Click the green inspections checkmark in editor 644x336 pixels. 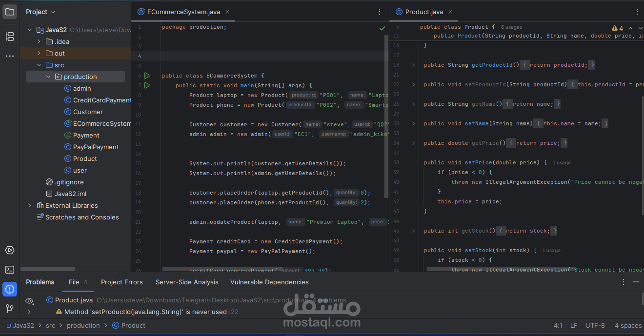pos(382,28)
